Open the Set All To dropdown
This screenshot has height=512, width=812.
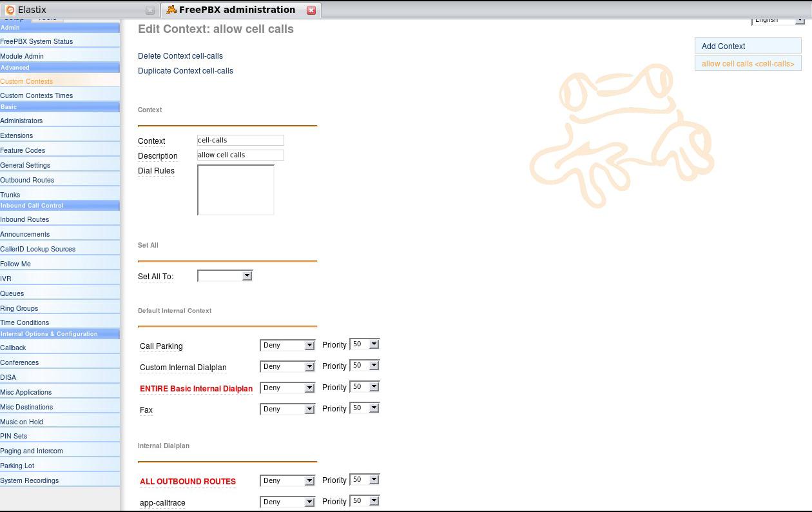coord(224,276)
